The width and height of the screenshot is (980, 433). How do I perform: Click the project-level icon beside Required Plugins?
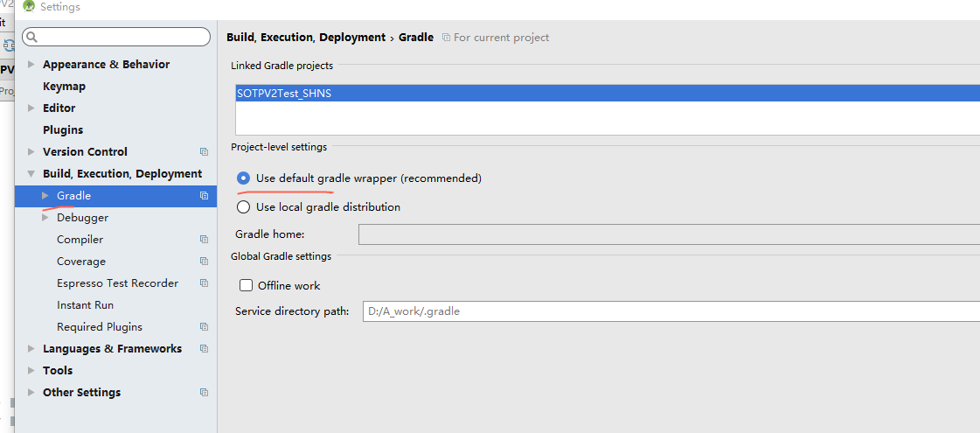point(204,327)
